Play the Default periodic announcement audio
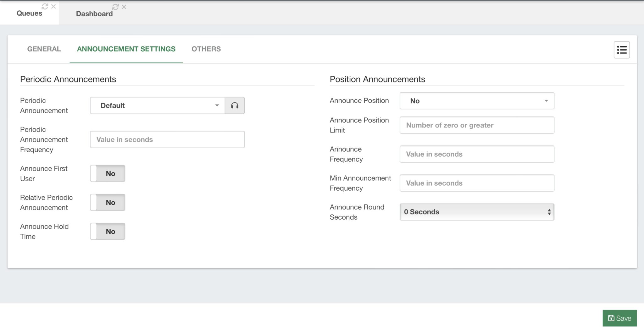 coord(235,105)
